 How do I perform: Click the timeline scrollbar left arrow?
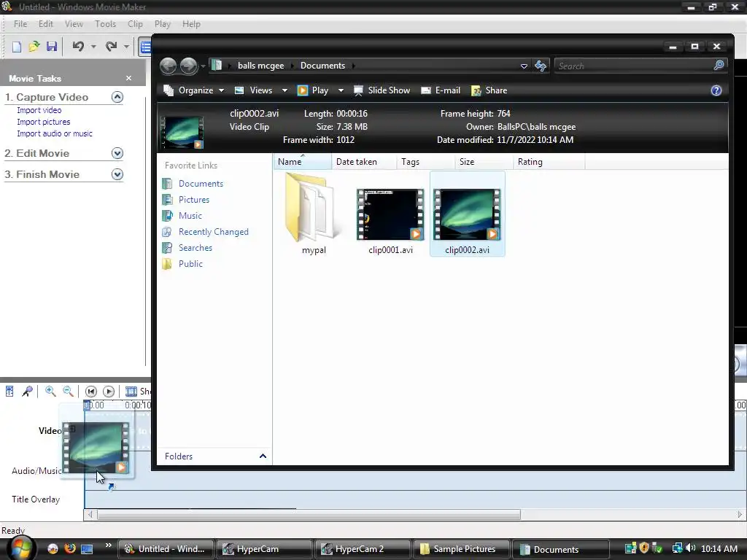coord(90,515)
